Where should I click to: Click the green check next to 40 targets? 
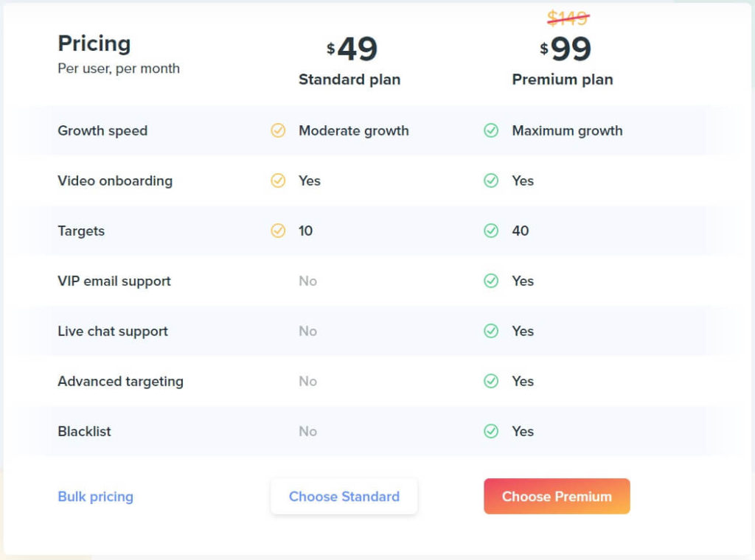tap(490, 231)
